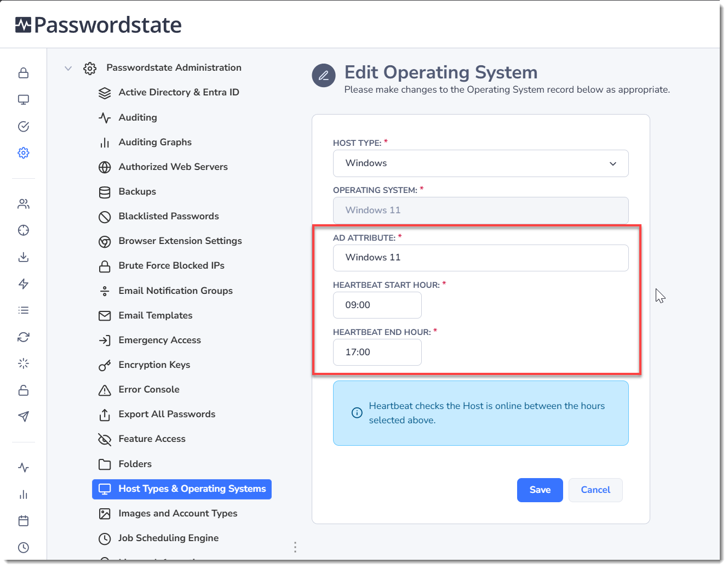Cancel editing the operating system

point(595,490)
